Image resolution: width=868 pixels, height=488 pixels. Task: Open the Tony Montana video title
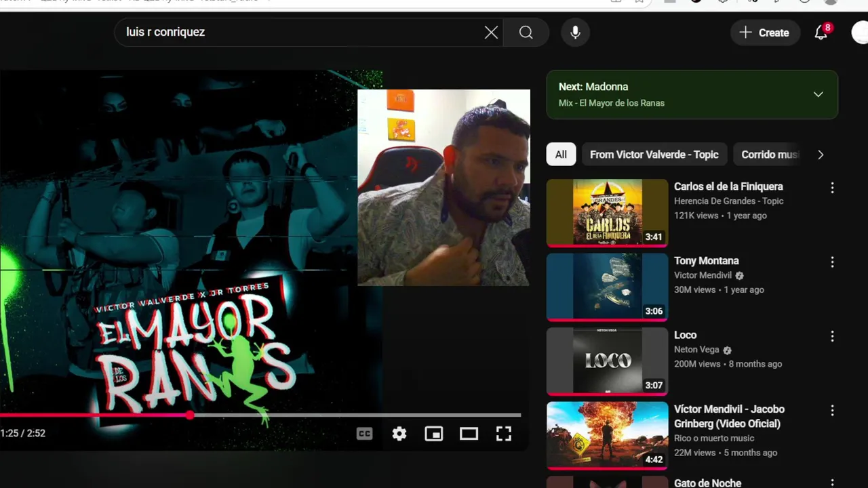tap(706, 261)
